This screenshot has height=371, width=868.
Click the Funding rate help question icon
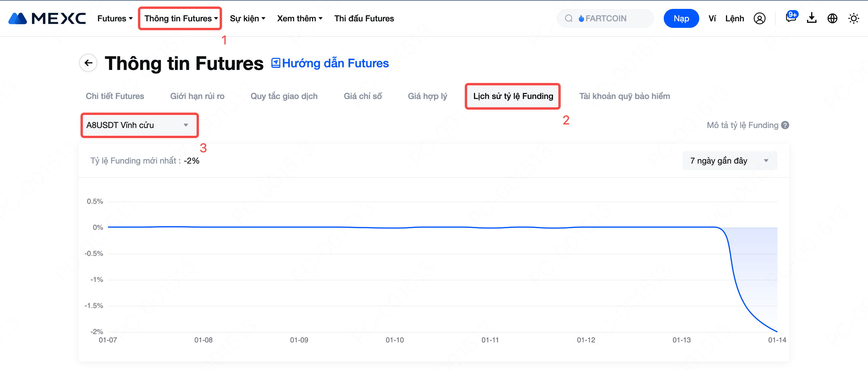(x=785, y=125)
